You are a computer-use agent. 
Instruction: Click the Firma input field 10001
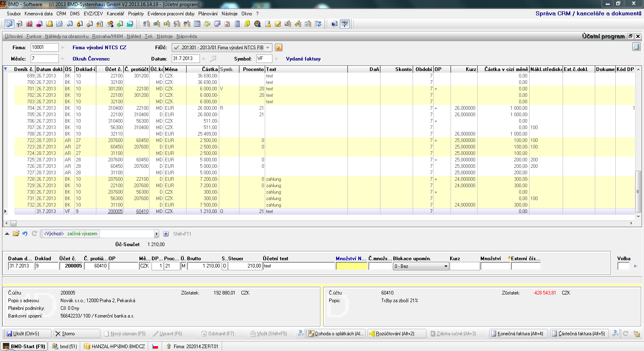[44, 48]
